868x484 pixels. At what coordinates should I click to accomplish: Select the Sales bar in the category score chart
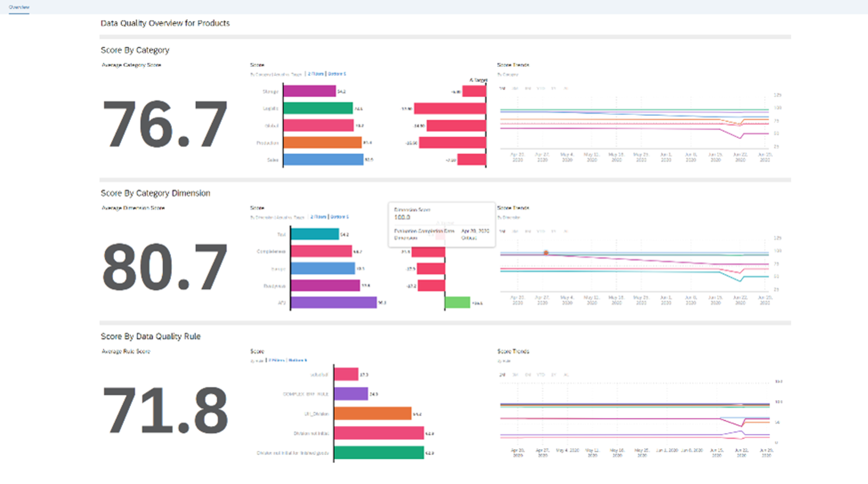(x=323, y=160)
